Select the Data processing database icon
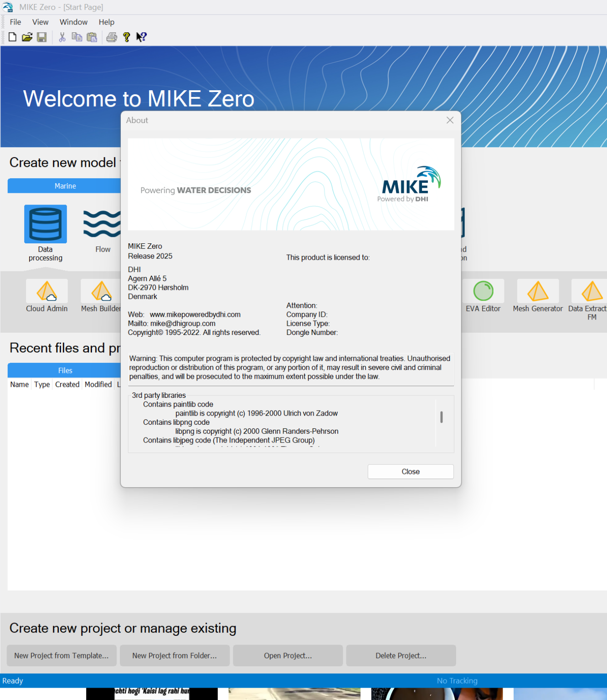Image resolution: width=607 pixels, height=700 pixels. pos(46,224)
